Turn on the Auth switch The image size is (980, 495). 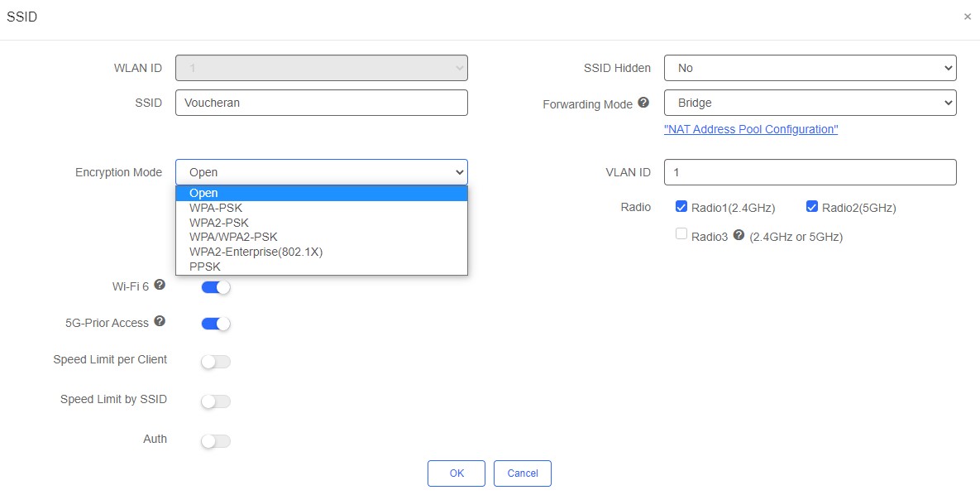click(216, 441)
